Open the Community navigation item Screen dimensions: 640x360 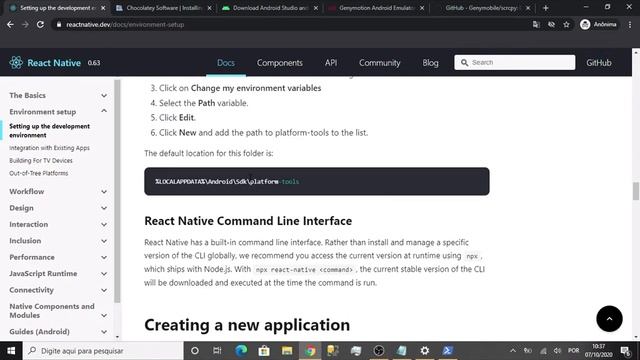coord(380,62)
